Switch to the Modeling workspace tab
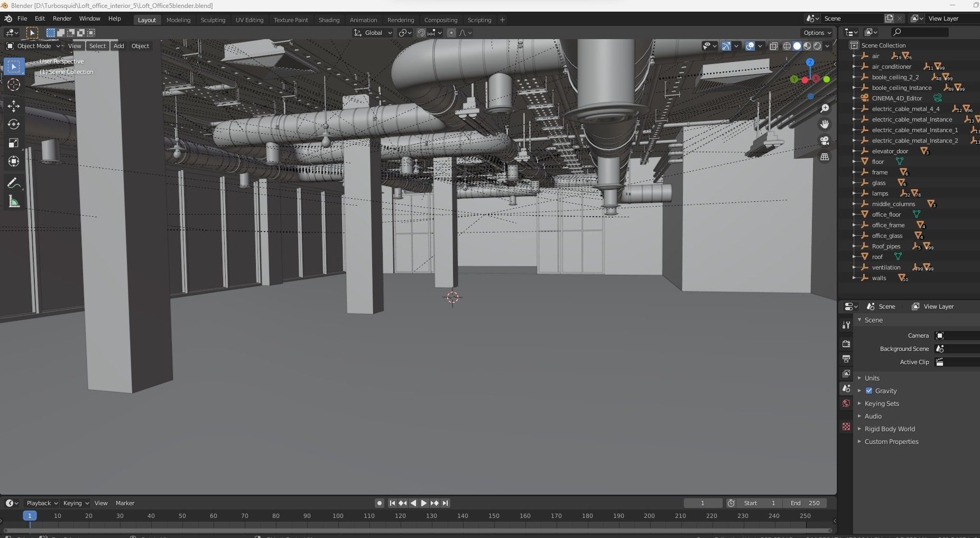Screen dimensions: 980x538 click(178, 20)
